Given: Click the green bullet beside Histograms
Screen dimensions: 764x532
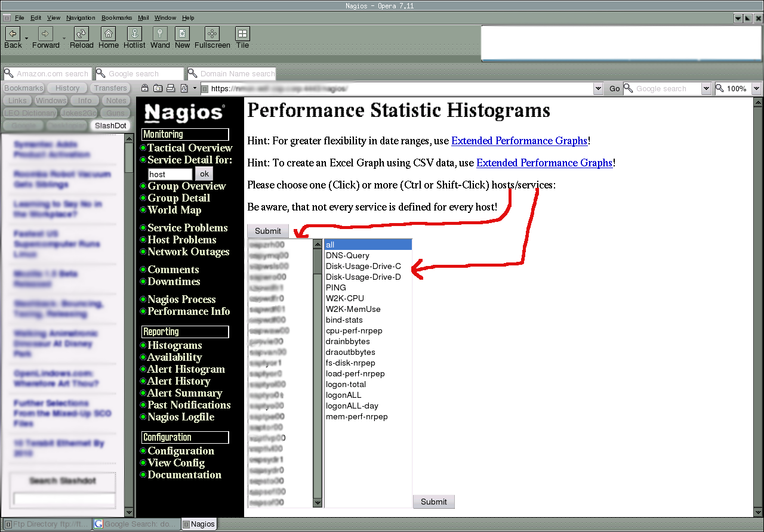Looking at the screenshot, I should tap(143, 345).
